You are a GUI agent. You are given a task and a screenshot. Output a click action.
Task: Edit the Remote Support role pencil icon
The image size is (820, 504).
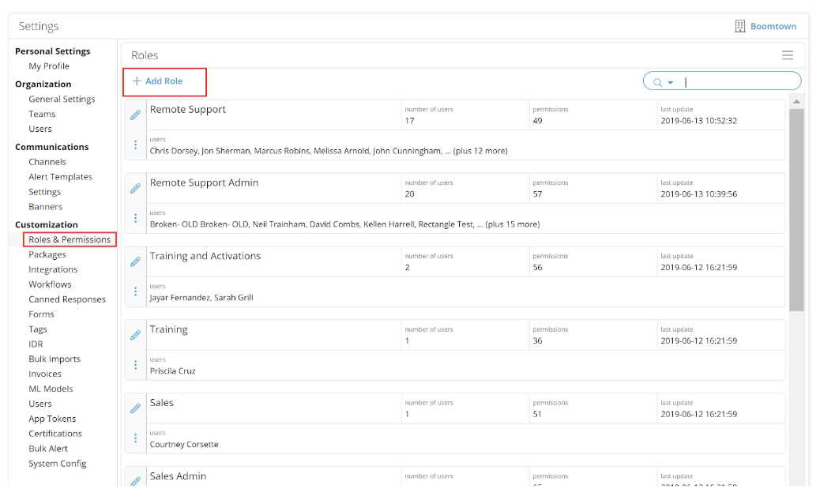(135, 115)
